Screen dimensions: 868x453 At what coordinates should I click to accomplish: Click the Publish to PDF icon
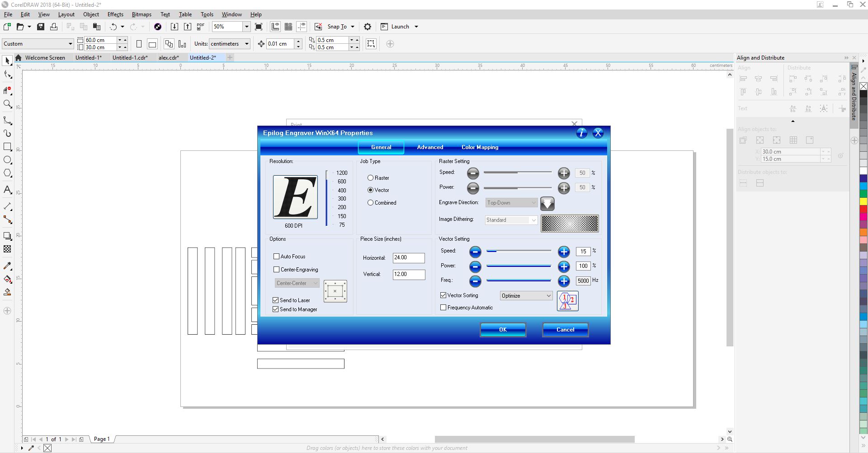pos(201,27)
